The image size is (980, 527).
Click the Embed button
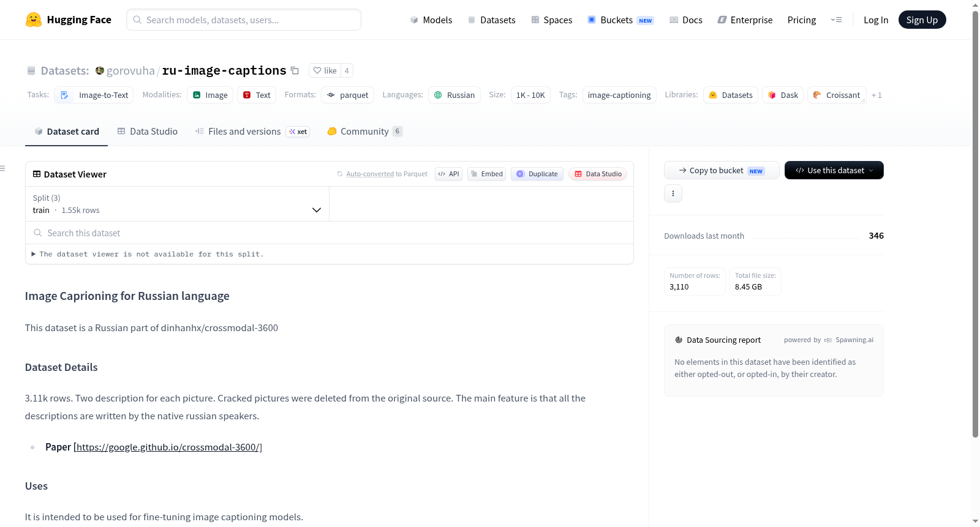487,174
